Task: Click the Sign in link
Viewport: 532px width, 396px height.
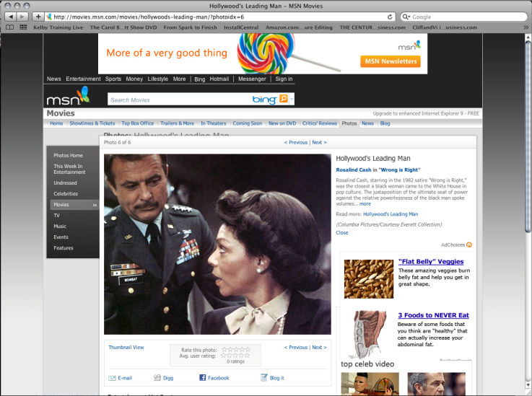Action: (284, 79)
